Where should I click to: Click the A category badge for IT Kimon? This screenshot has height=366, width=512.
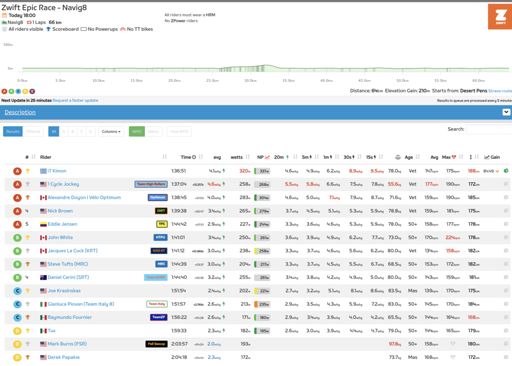(17, 171)
